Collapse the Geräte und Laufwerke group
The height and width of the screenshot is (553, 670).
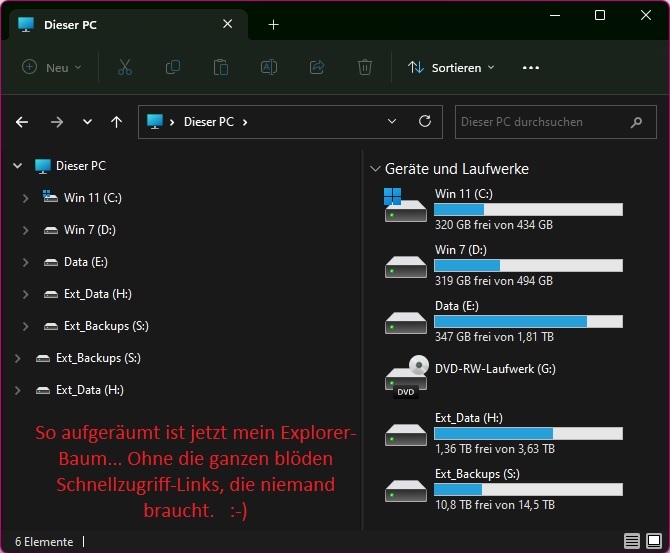coord(375,169)
